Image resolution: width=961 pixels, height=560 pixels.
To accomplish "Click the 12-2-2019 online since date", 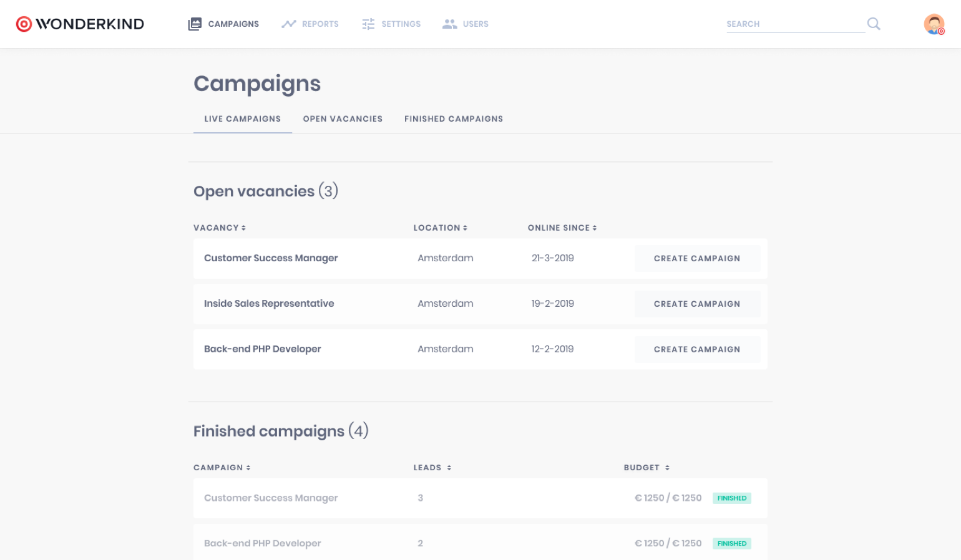I will click(553, 349).
